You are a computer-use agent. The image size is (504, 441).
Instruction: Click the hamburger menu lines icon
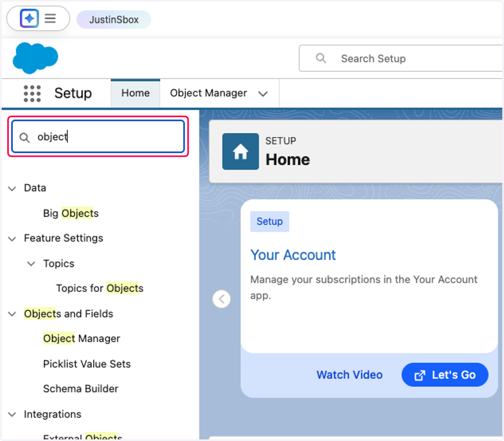[x=50, y=18]
